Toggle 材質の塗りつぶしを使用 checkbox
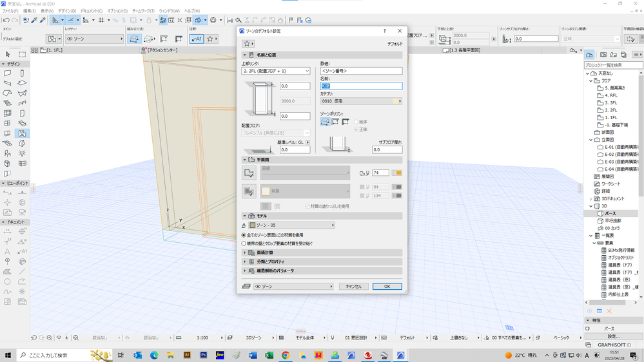Viewport: 644px width, 362px height. click(x=307, y=206)
